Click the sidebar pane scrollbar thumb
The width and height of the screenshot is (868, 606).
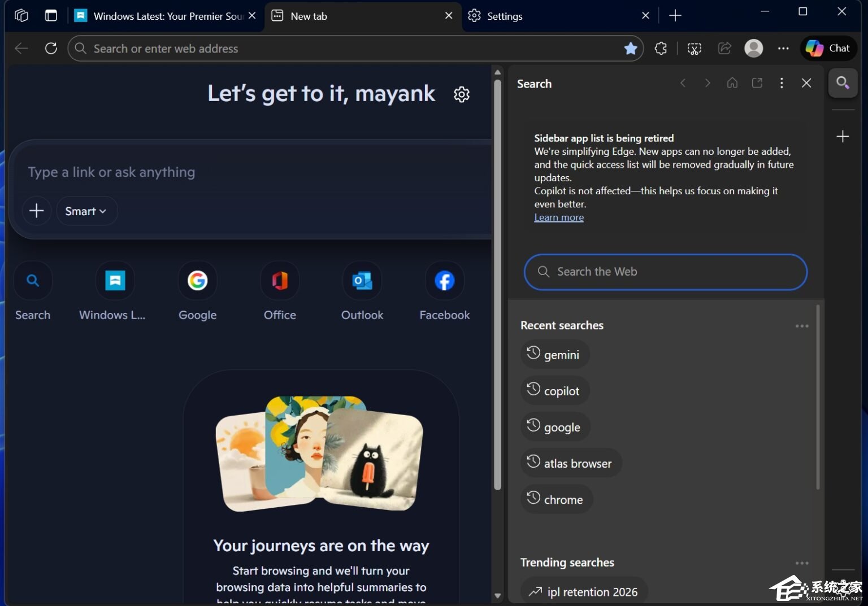pos(818,397)
